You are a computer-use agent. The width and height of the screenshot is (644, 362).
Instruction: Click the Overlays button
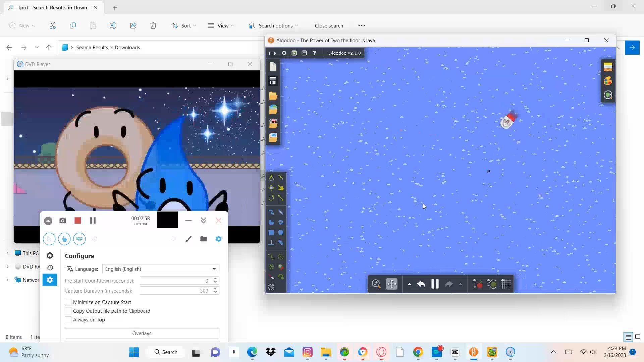point(142,334)
